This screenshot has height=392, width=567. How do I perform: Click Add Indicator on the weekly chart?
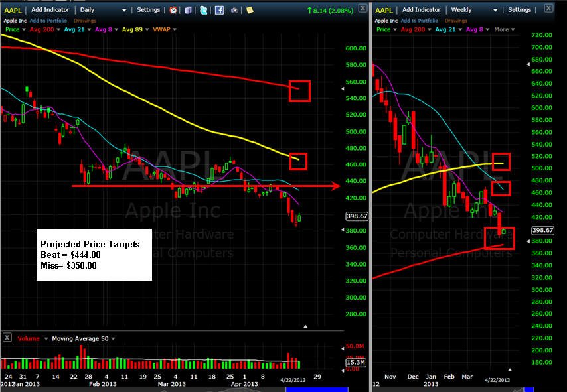pyautogui.click(x=422, y=10)
